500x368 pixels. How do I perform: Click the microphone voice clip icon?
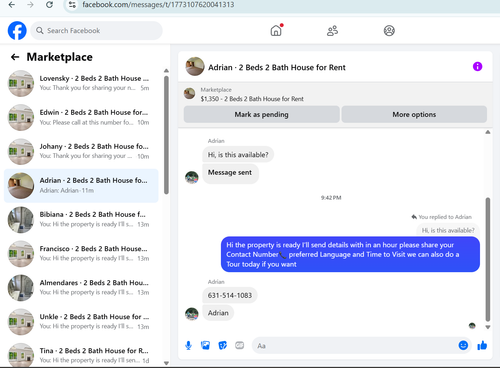tap(188, 346)
